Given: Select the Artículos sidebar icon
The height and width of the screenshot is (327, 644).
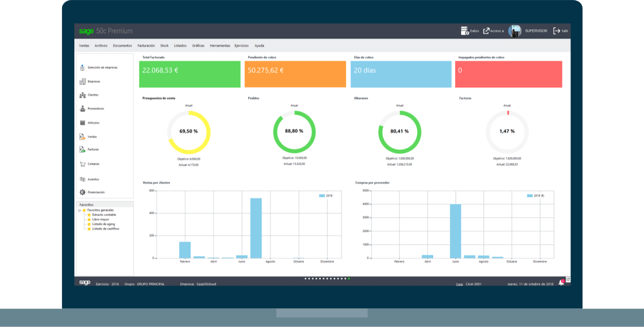Looking at the screenshot, I should pyautogui.click(x=82, y=123).
